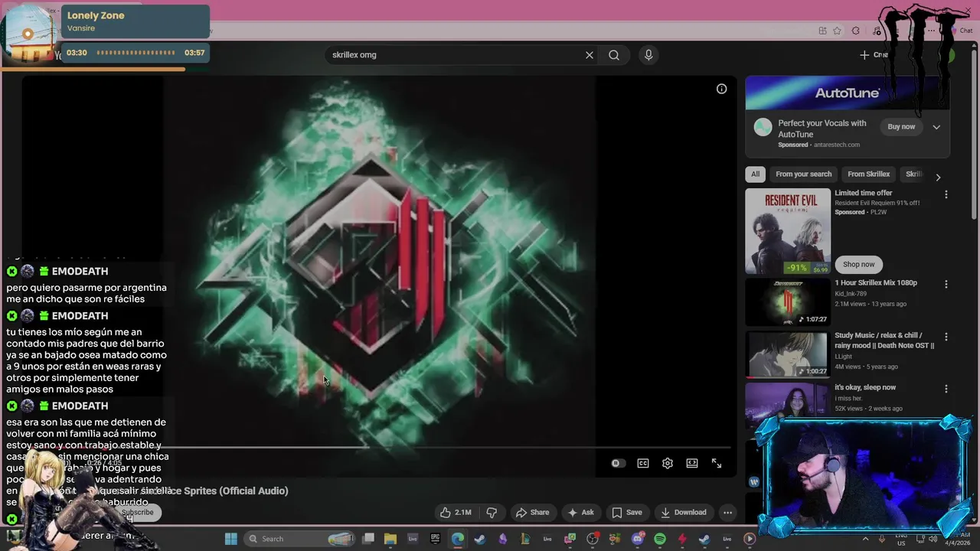Click Shop now on Resident Evil ad
This screenshot has width=980, height=551.
858,264
